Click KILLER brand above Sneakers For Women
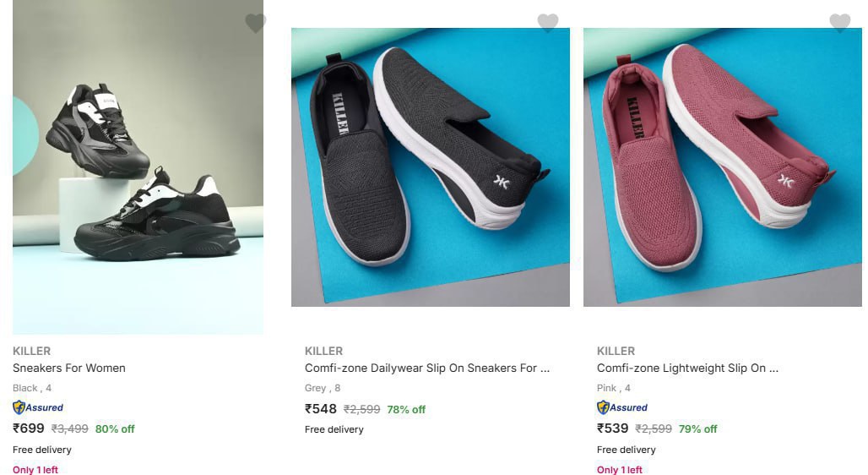Viewport: 868px width, 475px height. 32,351
